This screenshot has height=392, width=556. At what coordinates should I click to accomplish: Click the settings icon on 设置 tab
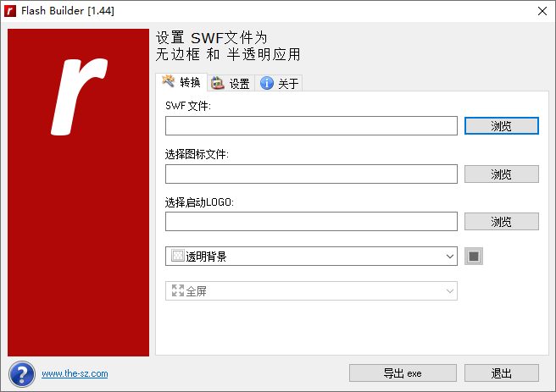pos(217,83)
